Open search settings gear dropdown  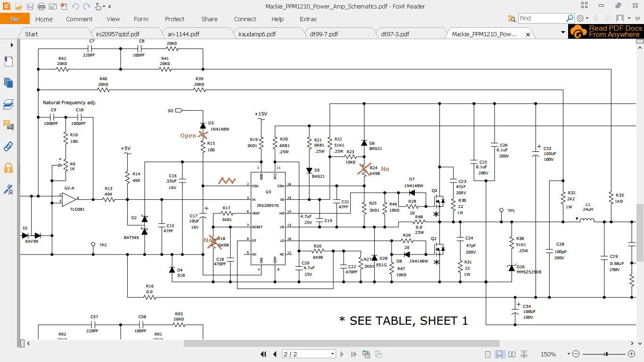point(582,18)
